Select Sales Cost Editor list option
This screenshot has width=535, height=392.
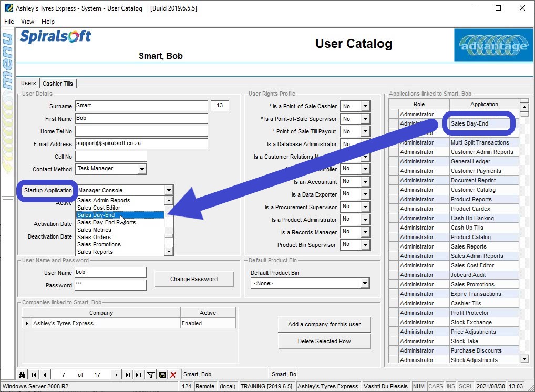point(120,208)
